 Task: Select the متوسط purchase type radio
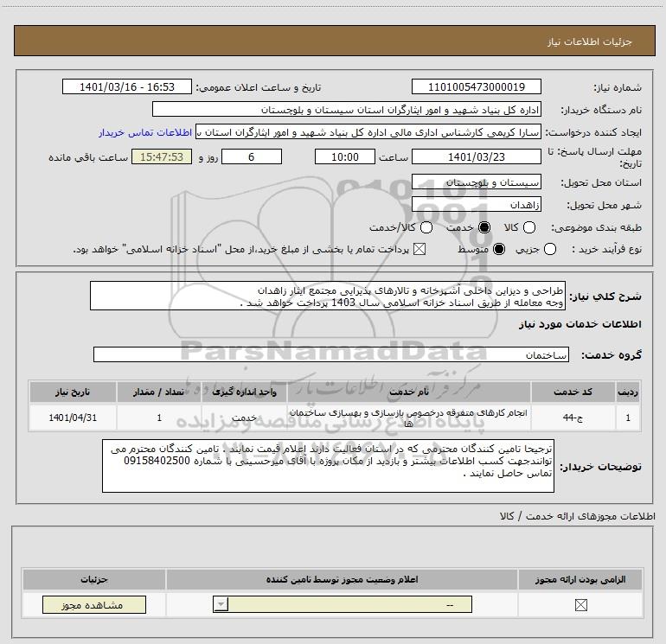pos(499,249)
